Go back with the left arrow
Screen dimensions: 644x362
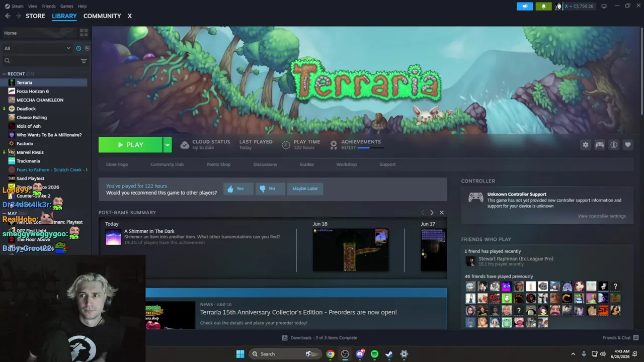pyautogui.click(x=8, y=16)
